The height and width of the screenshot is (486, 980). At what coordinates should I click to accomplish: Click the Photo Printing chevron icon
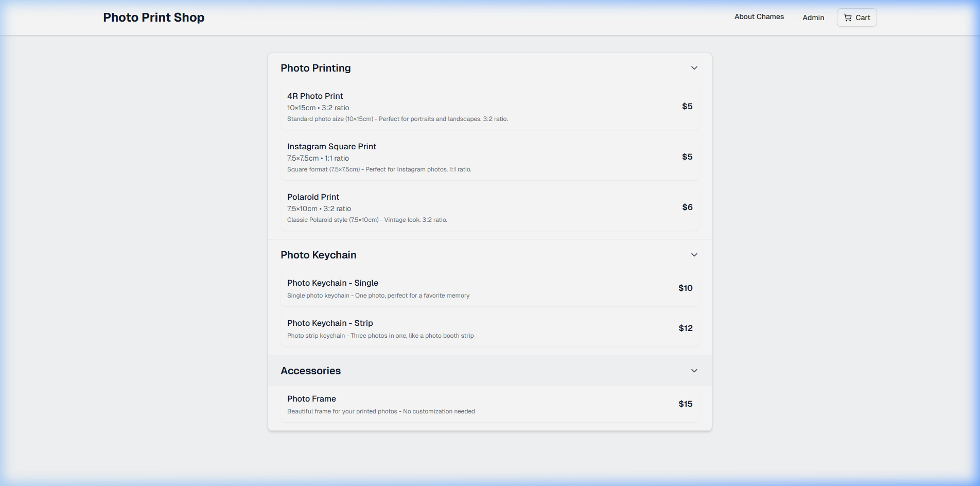tap(694, 67)
